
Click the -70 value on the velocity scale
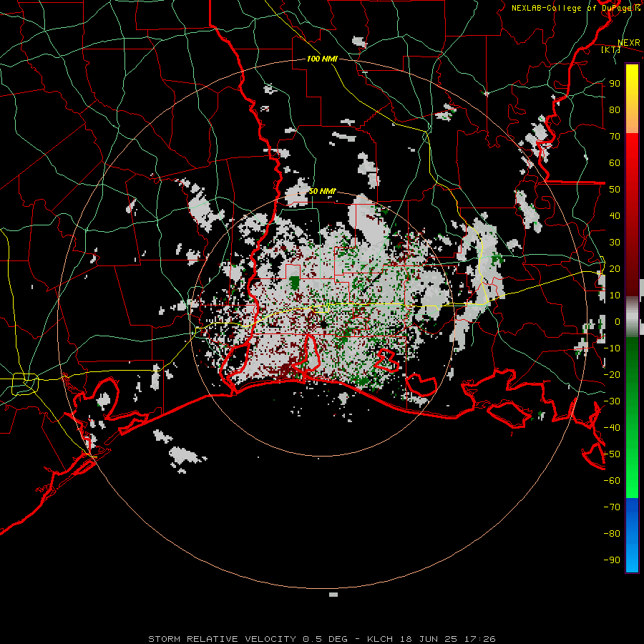pyautogui.click(x=612, y=507)
